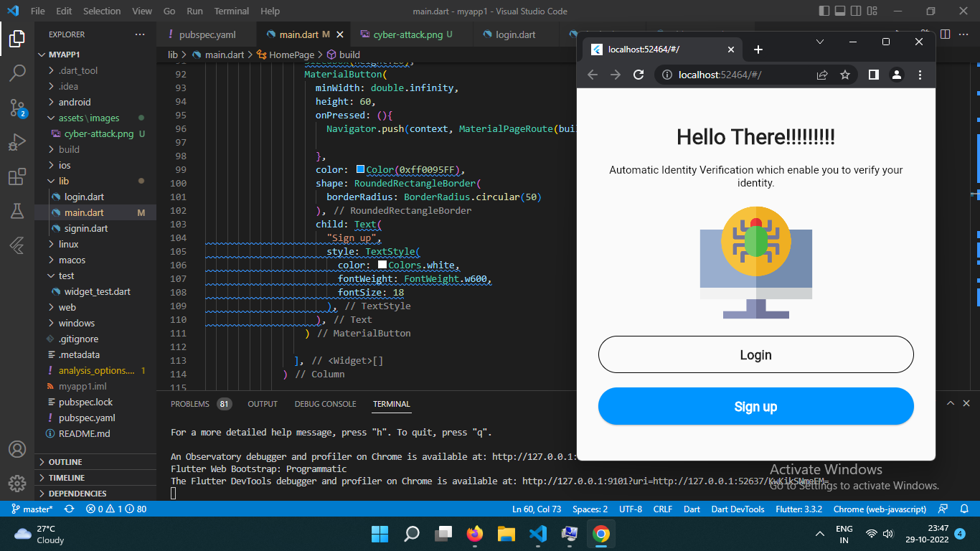Click Flutter 3.3.2 in the status bar
The image size is (980, 551).
pyautogui.click(x=798, y=509)
